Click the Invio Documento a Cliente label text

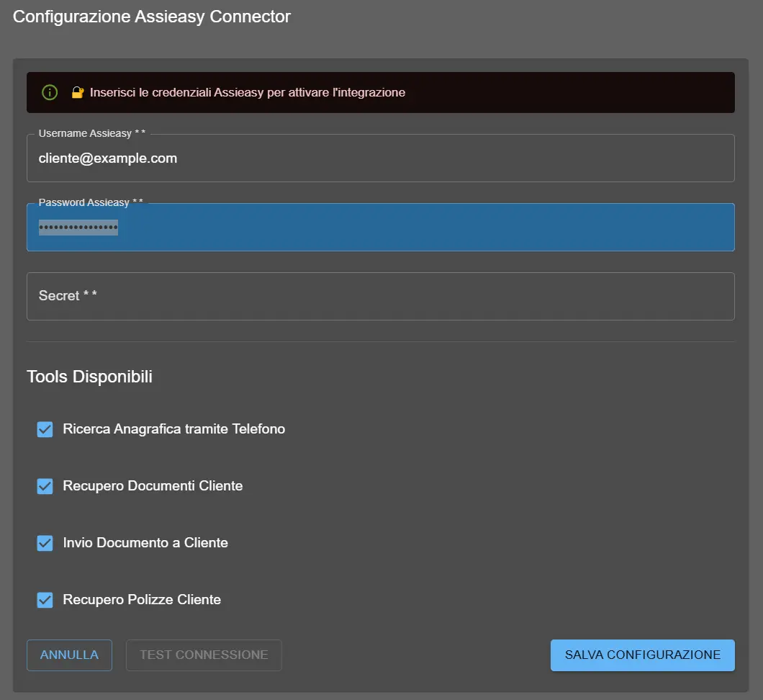(146, 542)
